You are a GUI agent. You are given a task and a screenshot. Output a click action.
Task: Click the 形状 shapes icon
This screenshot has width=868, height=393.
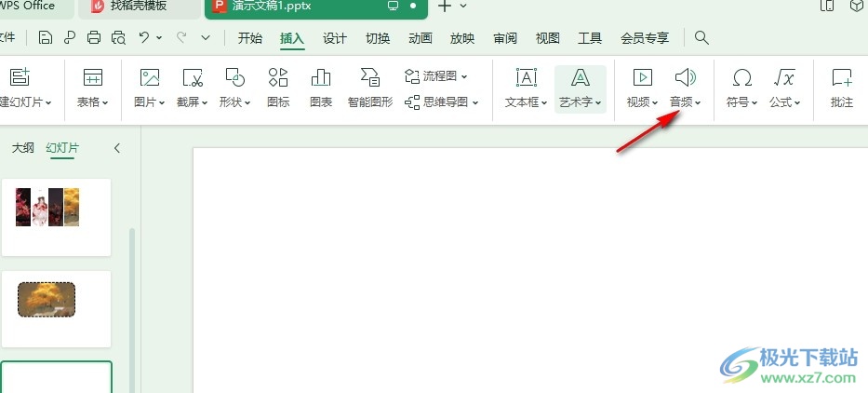[x=235, y=77]
